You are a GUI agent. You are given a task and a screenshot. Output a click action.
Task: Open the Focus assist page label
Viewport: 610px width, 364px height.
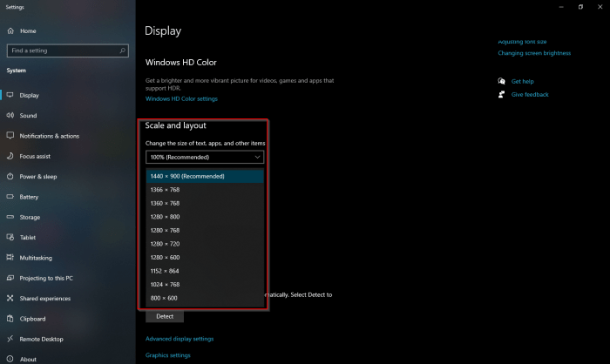click(x=35, y=157)
